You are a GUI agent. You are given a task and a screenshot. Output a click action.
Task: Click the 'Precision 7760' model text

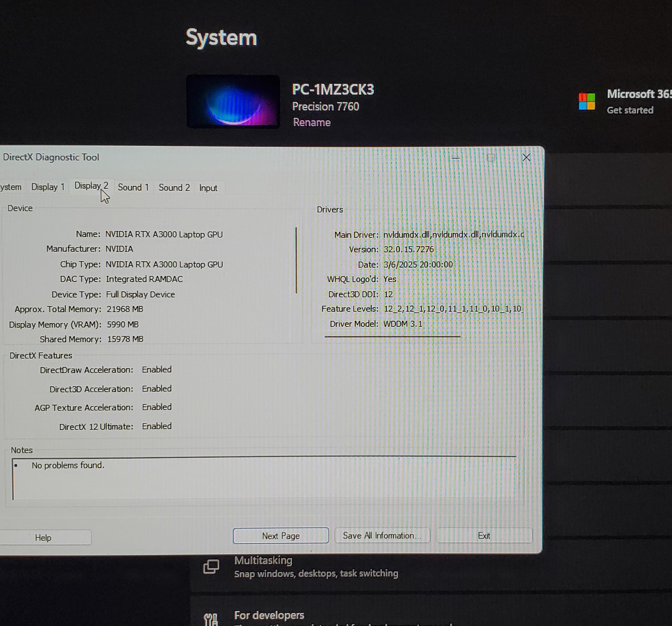click(325, 107)
